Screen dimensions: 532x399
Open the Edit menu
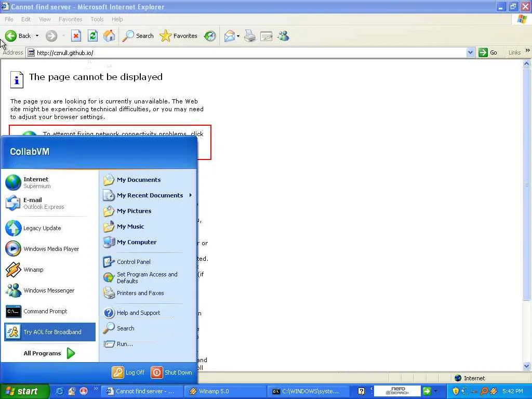[26, 19]
